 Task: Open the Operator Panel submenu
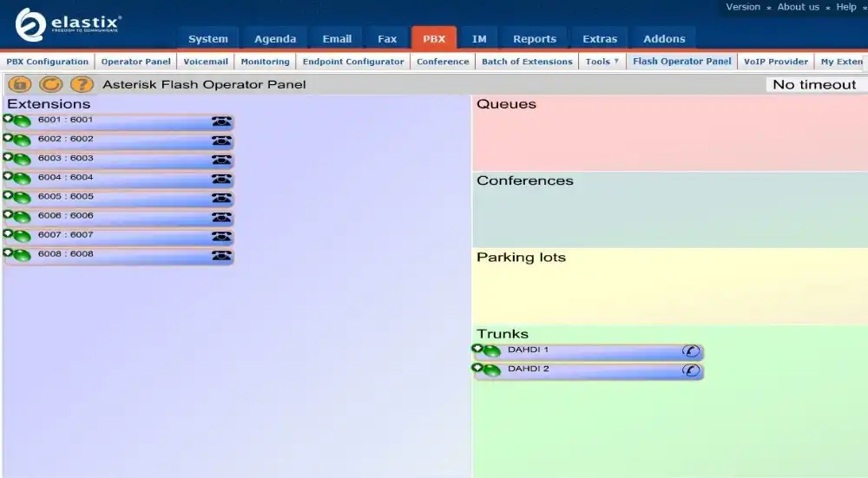pyautogui.click(x=136, y=62)
